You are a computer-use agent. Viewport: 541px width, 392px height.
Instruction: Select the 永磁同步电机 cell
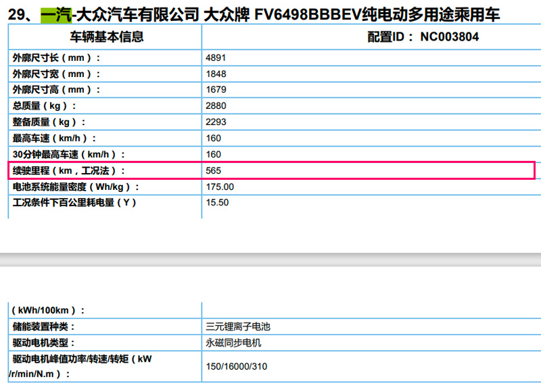(371, 343)
